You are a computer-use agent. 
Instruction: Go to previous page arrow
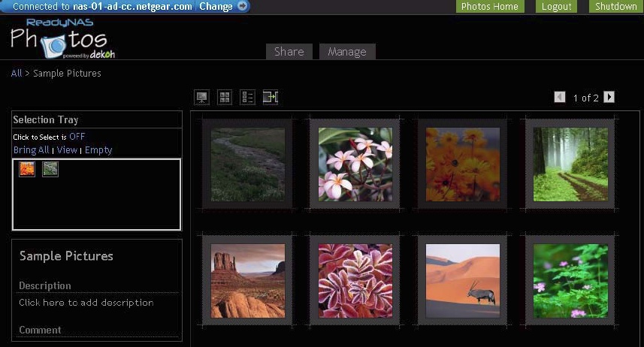click(x=559, y=98)
